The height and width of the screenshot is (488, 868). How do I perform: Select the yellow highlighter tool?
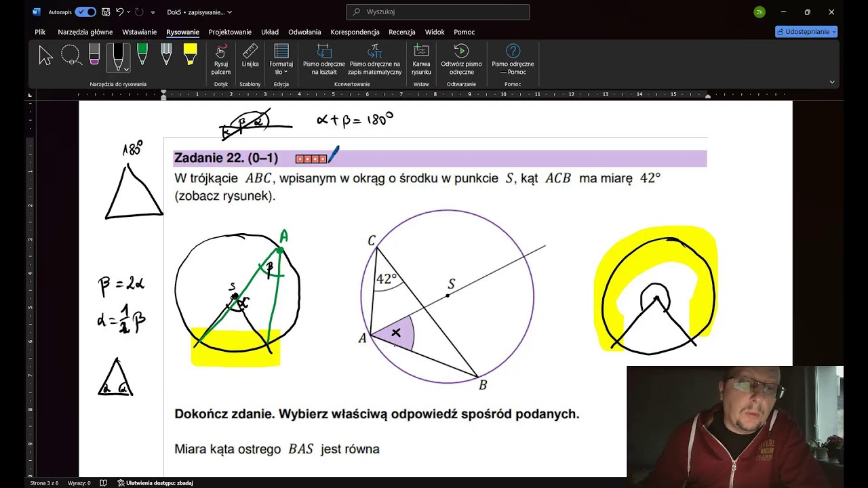190,55
